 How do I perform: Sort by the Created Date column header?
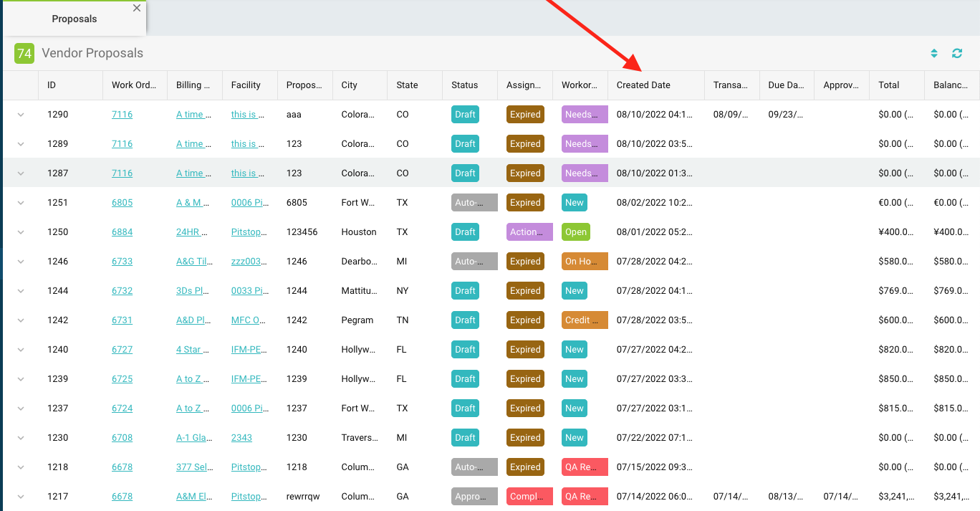tap(643, 85)
